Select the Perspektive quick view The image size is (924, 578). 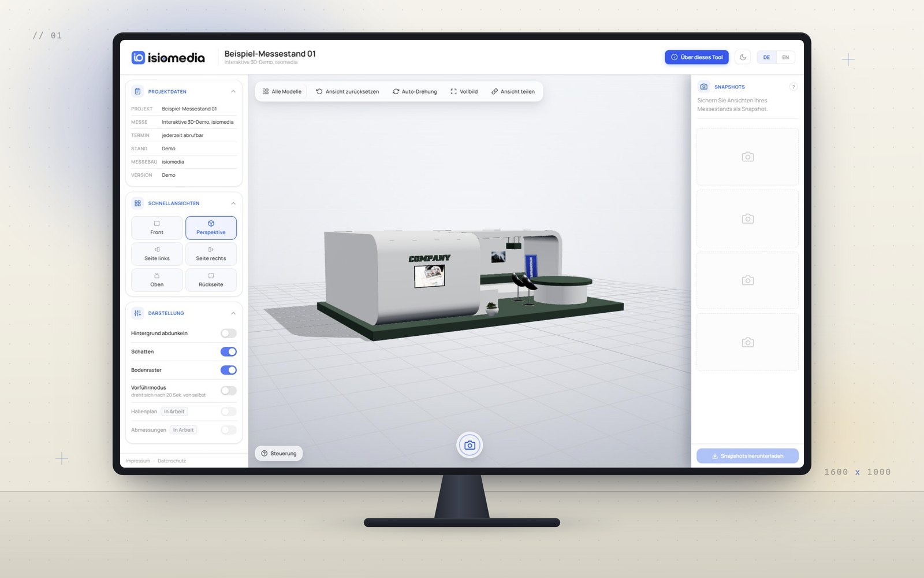pos(211,228)
